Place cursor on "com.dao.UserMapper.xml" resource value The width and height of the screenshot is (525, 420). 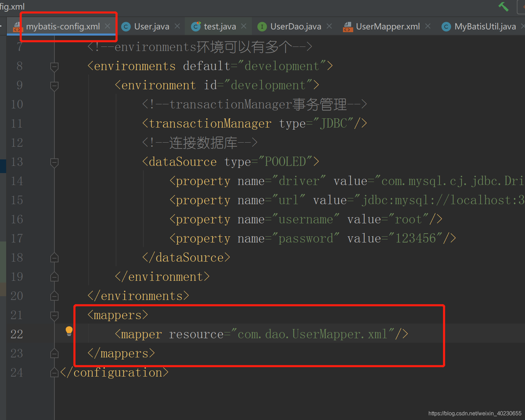312,334
